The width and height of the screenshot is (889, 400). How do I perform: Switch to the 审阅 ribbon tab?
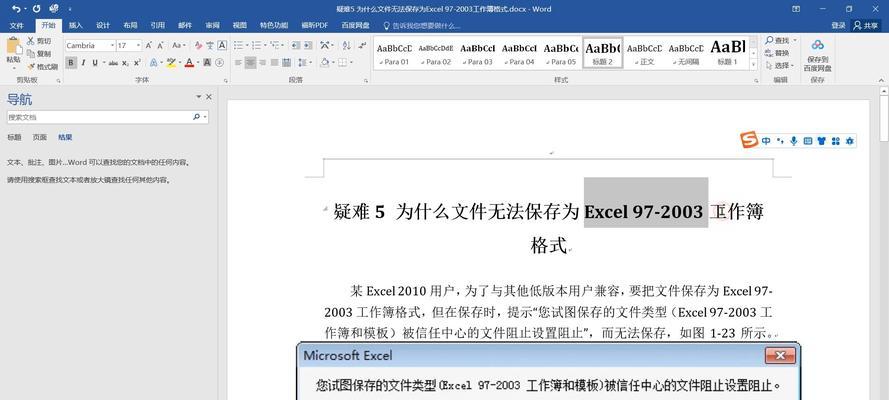(x=212, y=25)
